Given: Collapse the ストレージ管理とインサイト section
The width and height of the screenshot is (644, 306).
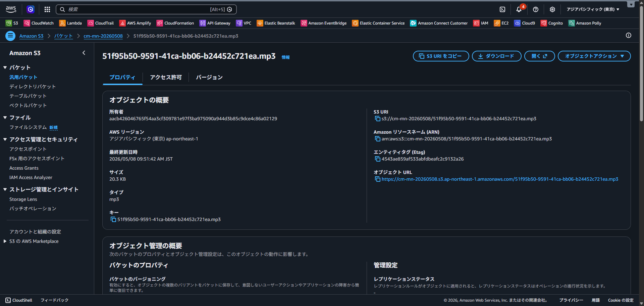Looking at the screenshot, I should tap(5, 189).
